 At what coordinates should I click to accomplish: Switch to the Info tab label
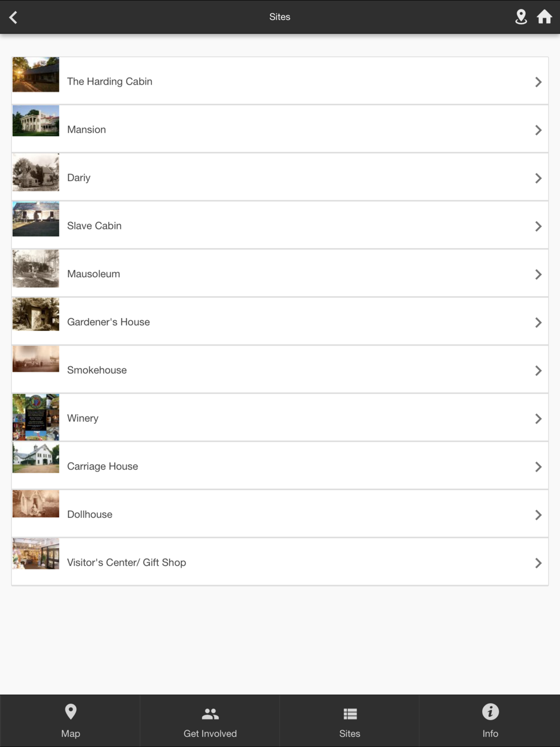coord(490,734)
